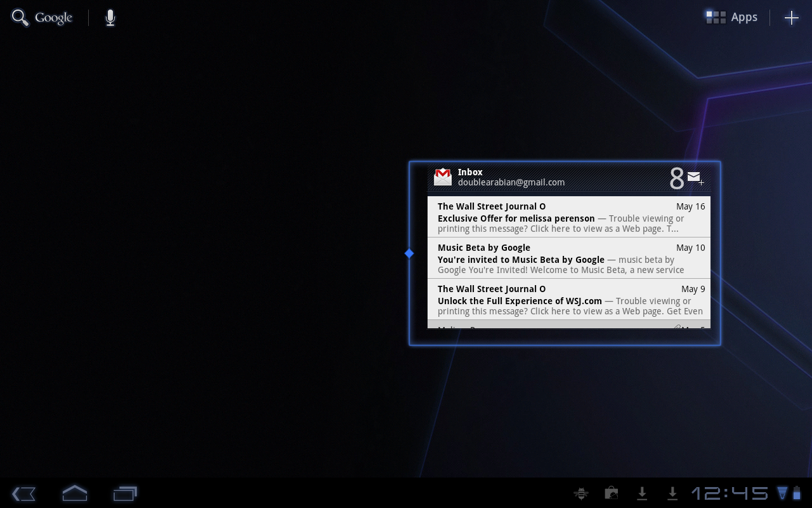Start voice search with the microphone icon
The width and height of the screenshot is (812, 508).
[110, 18]
